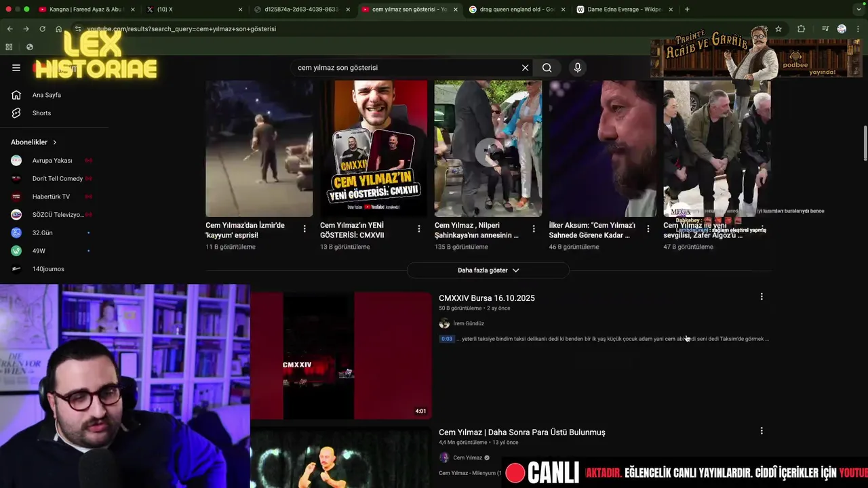Click the browser address bar URL
This screenshot has width=868, height=488.
point(182,29)
